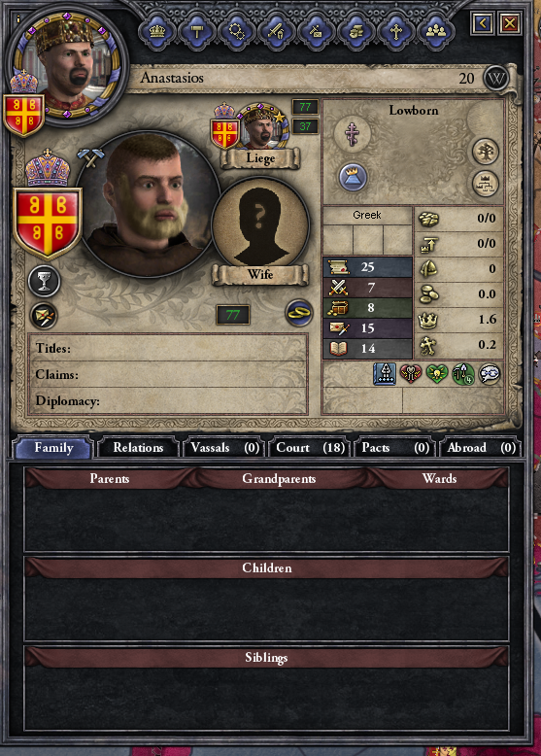Open the crown top menu button
The image size is (541, 756).
[157, 31]
